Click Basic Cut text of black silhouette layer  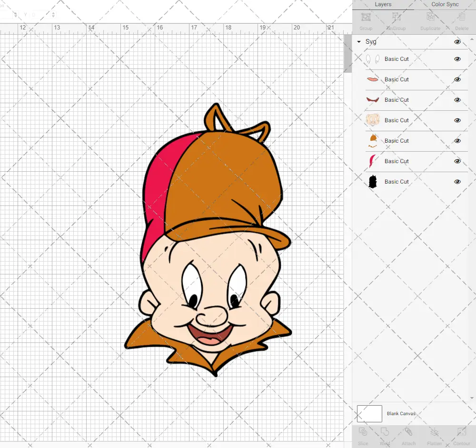click(397, 182)
